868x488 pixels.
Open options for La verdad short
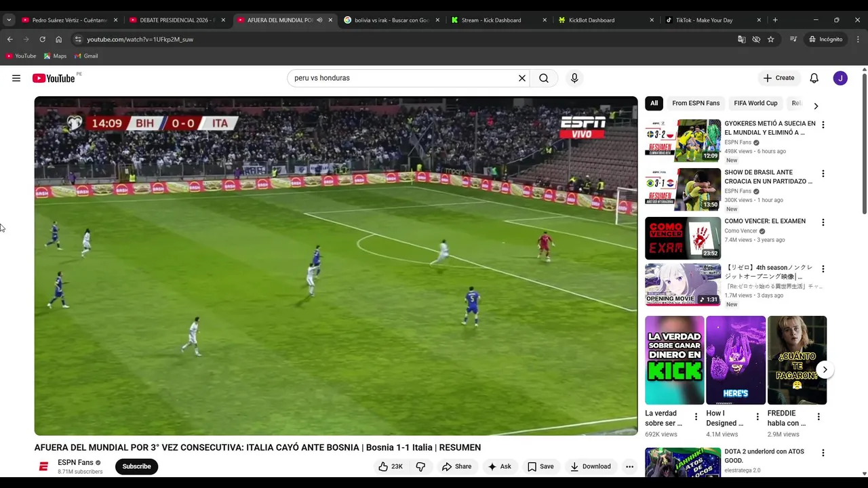click(696, 417)
